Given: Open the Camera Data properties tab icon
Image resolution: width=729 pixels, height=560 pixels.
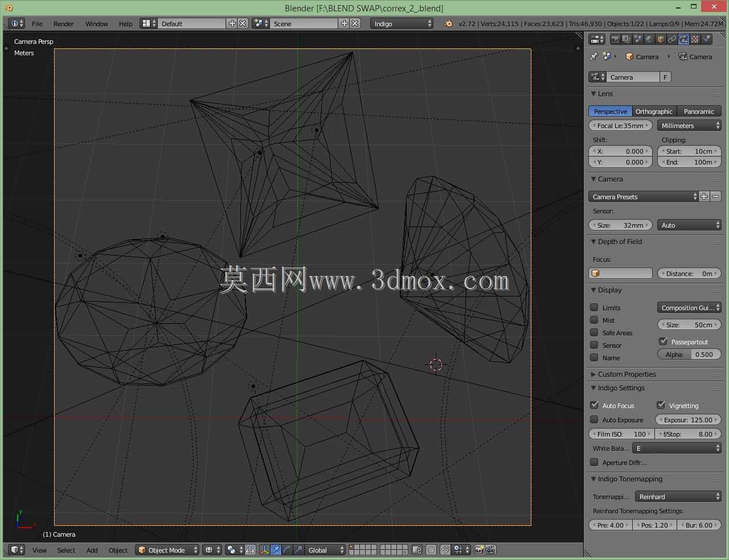Looking at the screenshot, I should (683, 39).
